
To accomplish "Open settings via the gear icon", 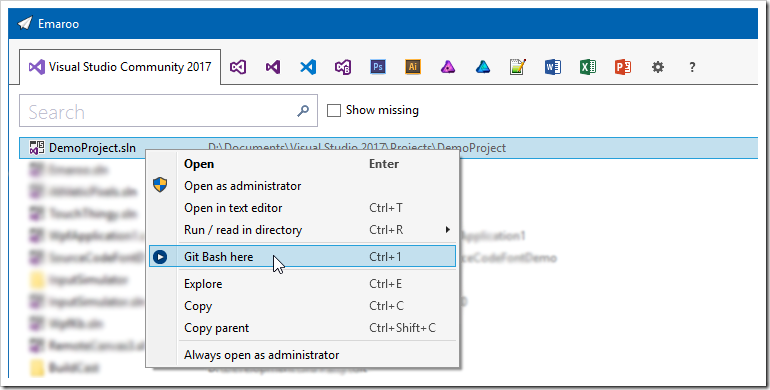I will [658, 67].
